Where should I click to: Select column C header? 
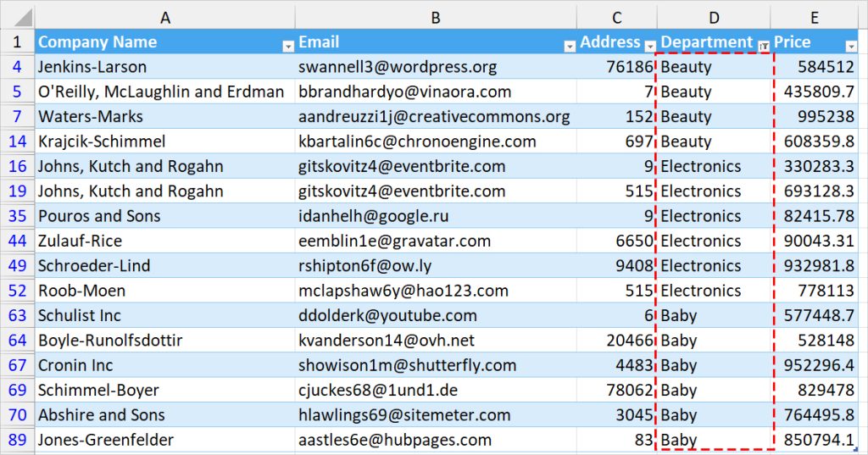click(x=617, y=18)
